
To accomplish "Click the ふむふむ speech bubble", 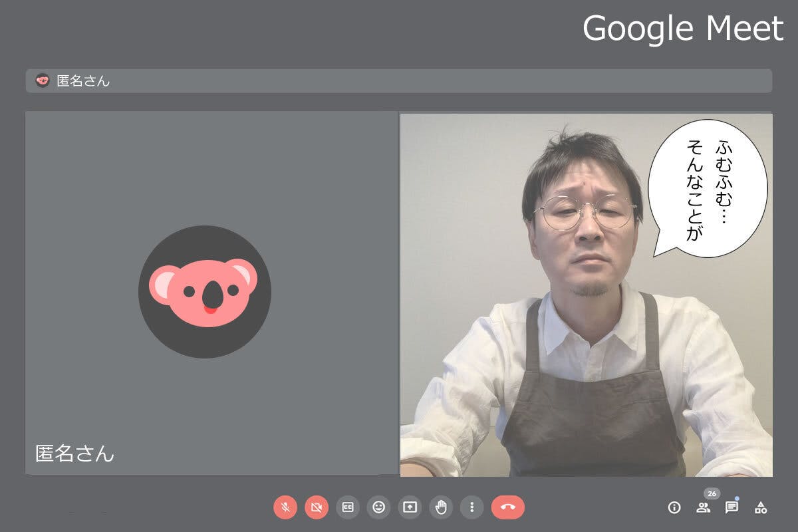I will point(709,188).
